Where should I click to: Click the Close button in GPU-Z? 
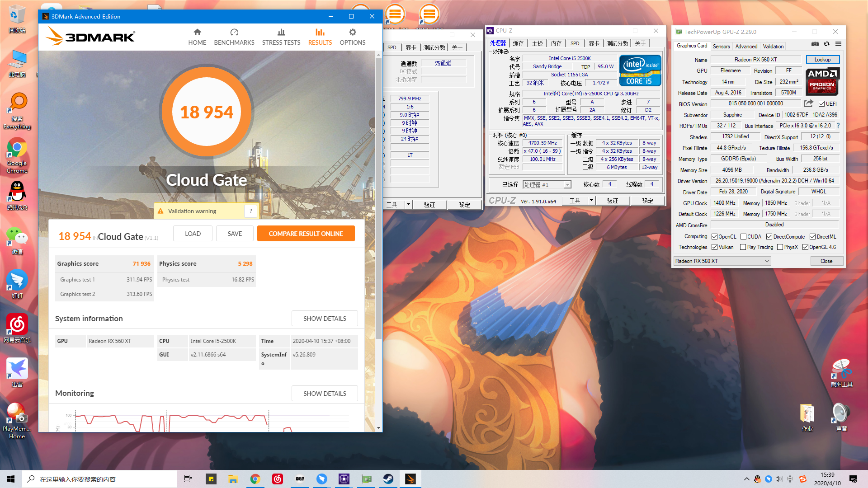click(x=826, y=261)
